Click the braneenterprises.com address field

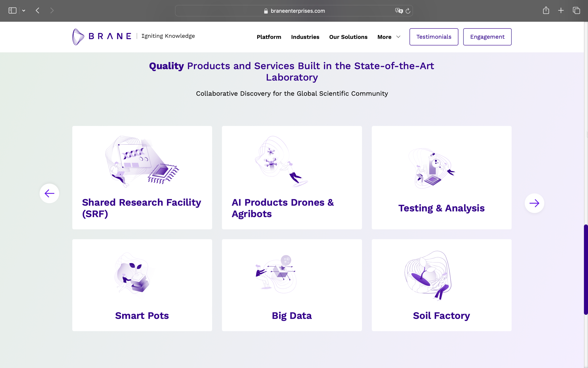point(298,11)
